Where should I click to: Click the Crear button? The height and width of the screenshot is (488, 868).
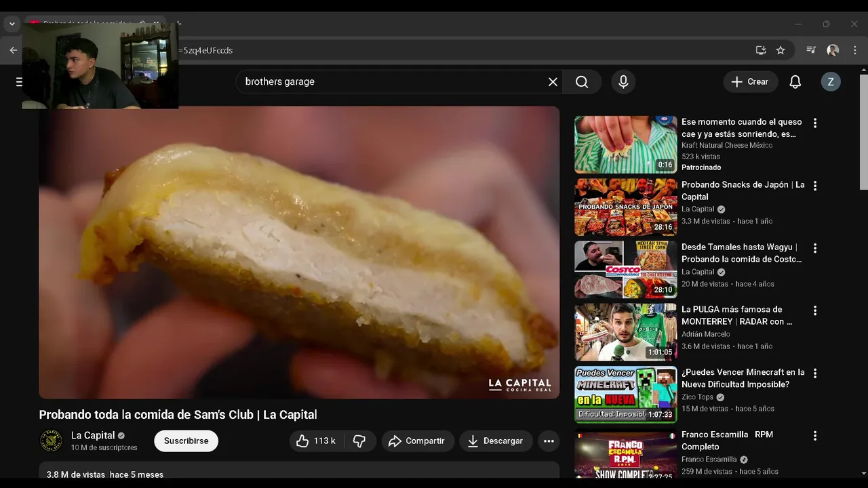click(x=751, y=82)
